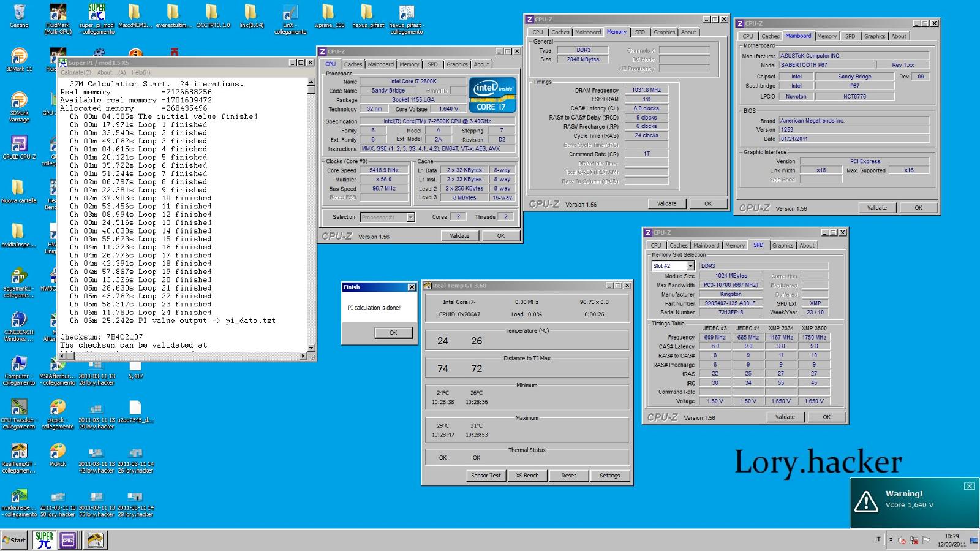The image size is (980, 551).
Task: Click the DRAM Frequency value field
Action: pos(646,90)
